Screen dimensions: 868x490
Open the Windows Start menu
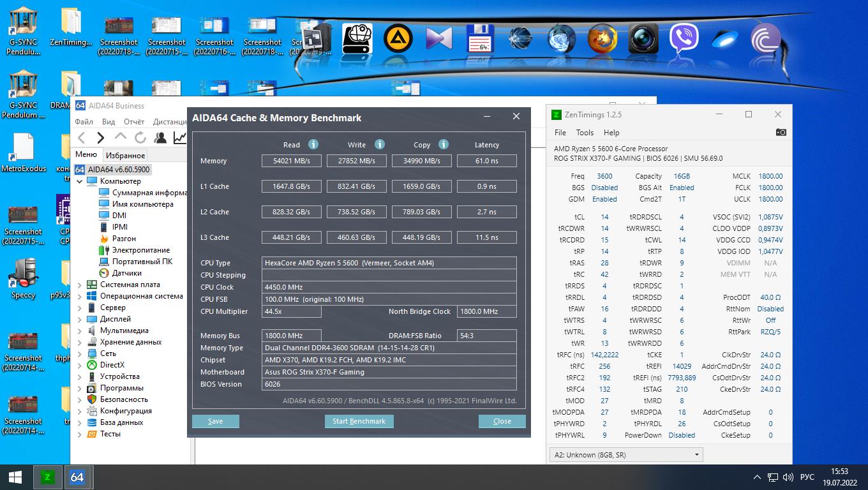[15, 477]
